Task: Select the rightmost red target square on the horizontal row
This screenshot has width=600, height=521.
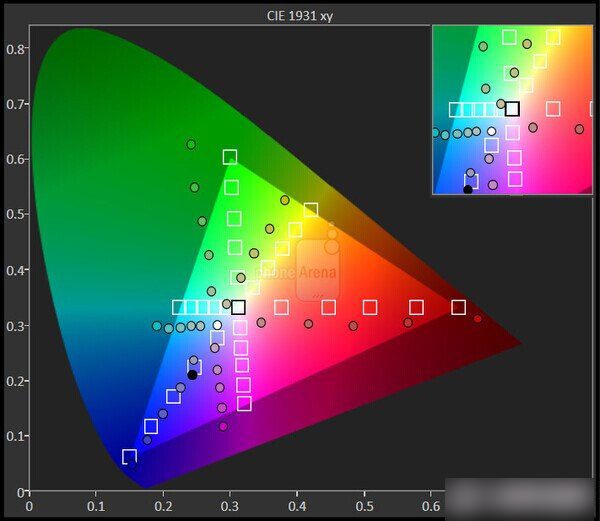Action: [x=458, y=307]
